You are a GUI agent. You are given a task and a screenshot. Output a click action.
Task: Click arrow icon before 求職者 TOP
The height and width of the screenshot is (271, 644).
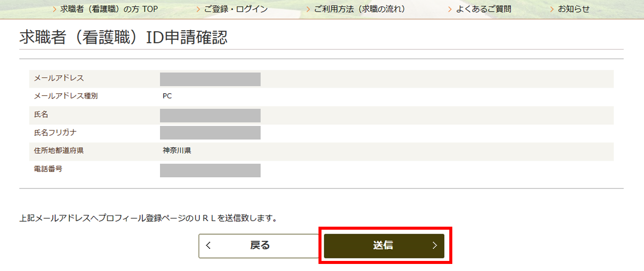click(x=55, y=9)
